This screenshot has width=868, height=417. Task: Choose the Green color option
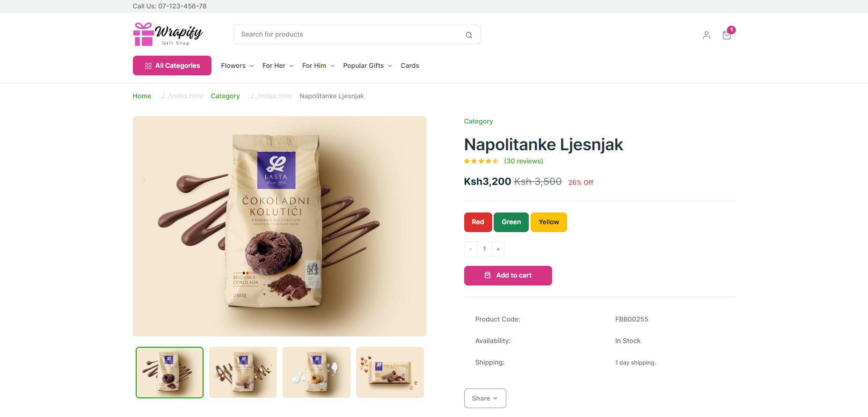point(511,222)
